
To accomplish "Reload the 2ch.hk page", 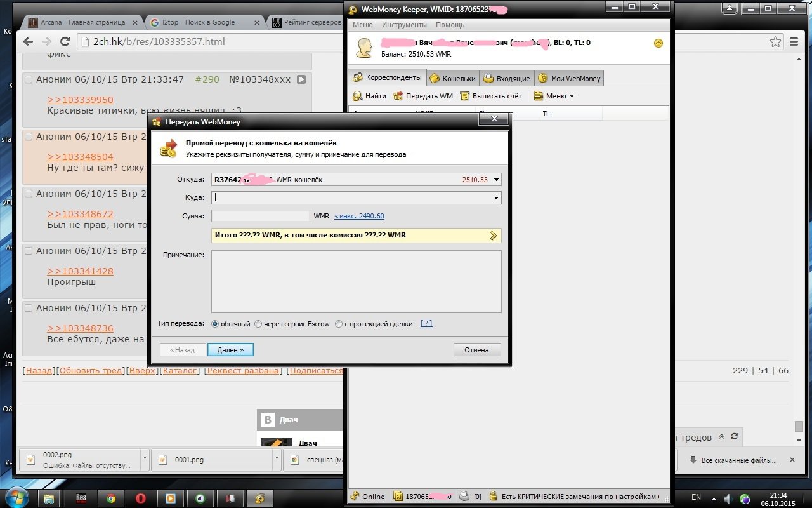I will pos(65,42).
